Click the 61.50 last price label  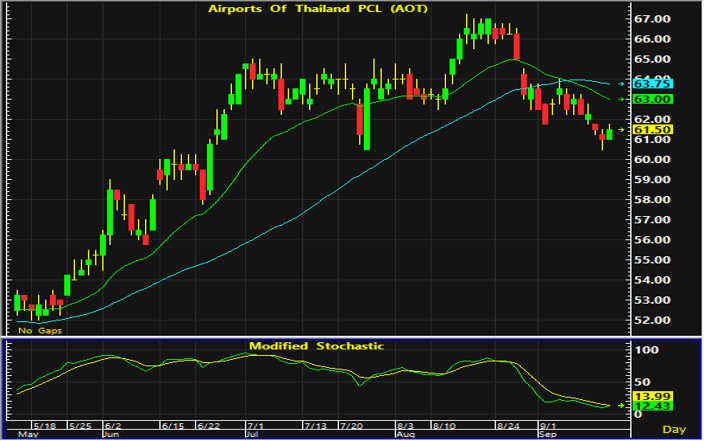pos(652,130)
